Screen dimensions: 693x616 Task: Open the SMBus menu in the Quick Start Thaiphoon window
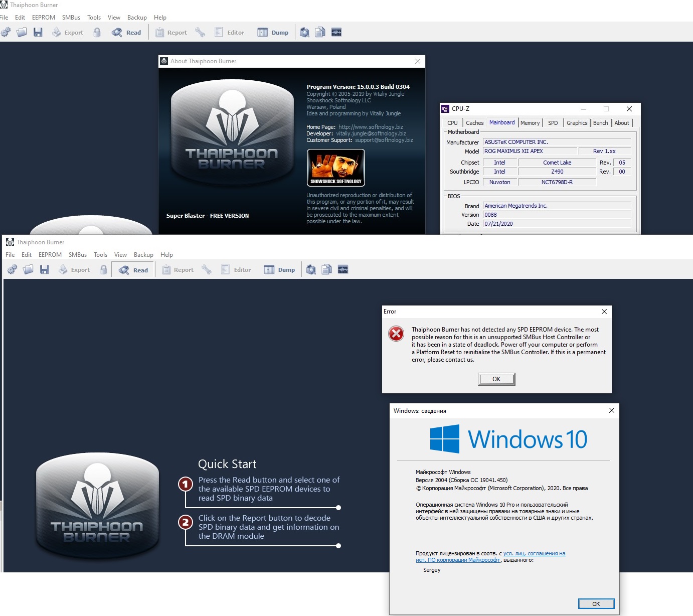point(78,255)
